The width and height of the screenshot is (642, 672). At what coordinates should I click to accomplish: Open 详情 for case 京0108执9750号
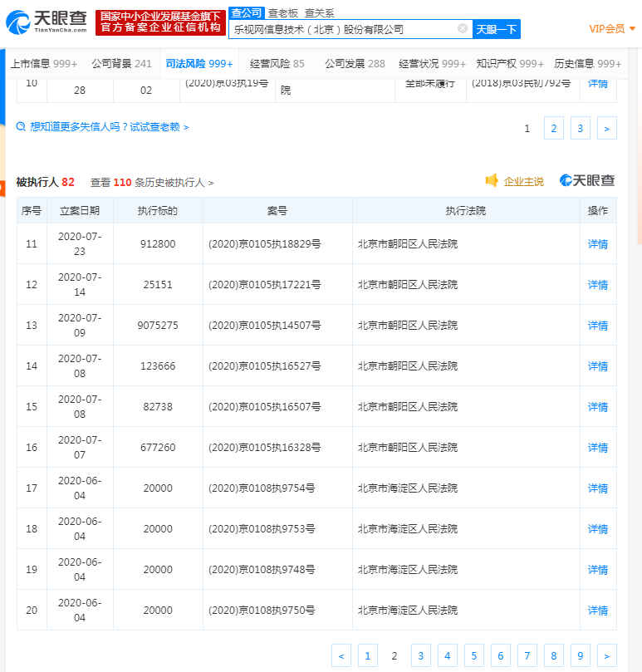pos(597,611)
